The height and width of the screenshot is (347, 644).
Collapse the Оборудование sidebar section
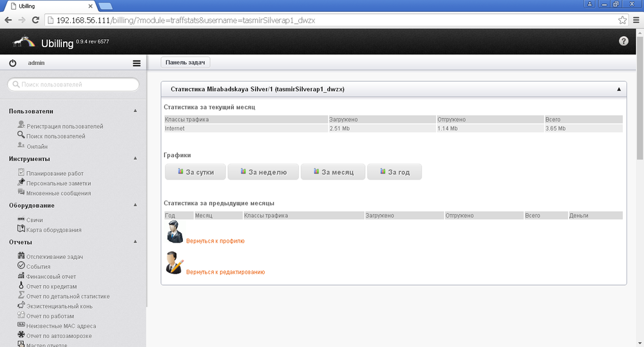tap(135, 205)
